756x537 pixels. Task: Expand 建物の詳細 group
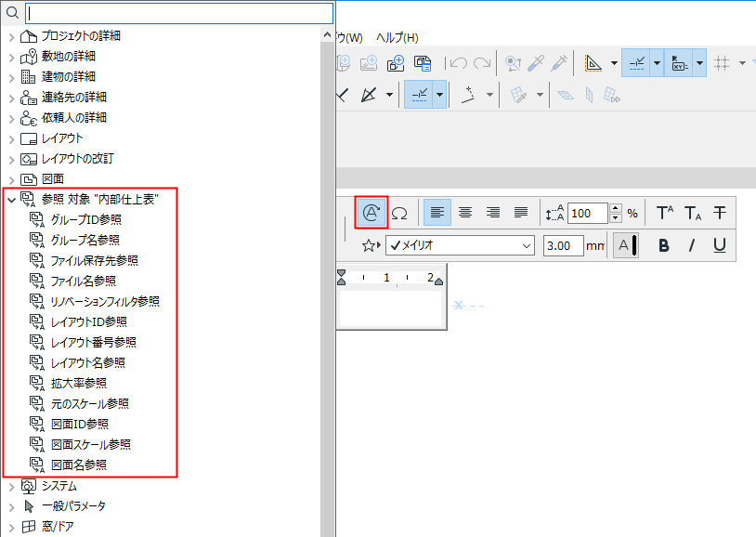coord(12,78)
